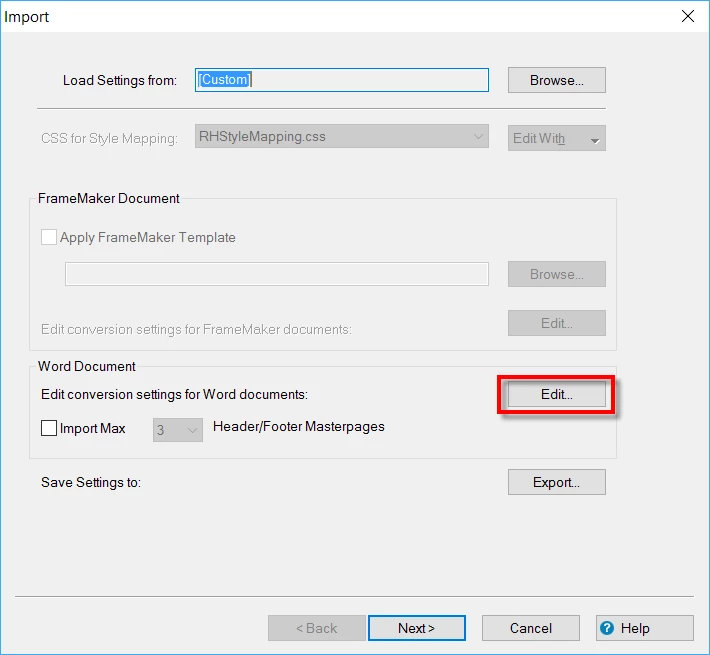Click Export to save settings
The width and height of the screenshot is (710, 655).
click(x=556, y=482)
